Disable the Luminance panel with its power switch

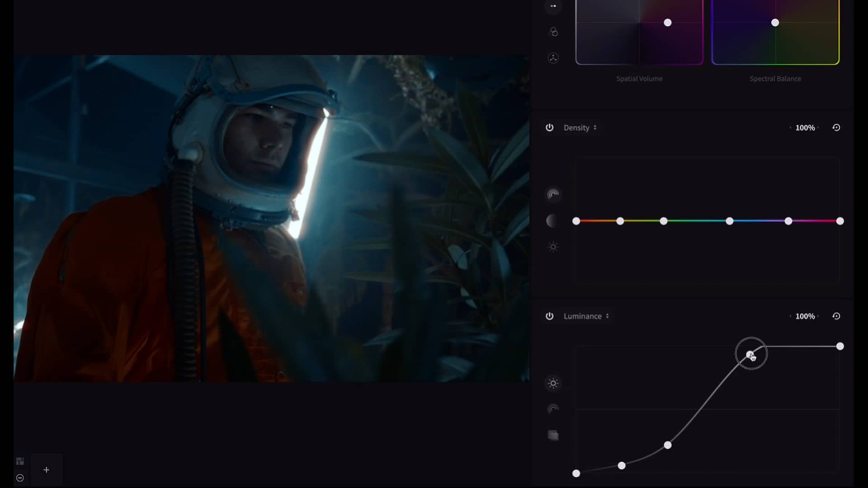coord(550,316)
